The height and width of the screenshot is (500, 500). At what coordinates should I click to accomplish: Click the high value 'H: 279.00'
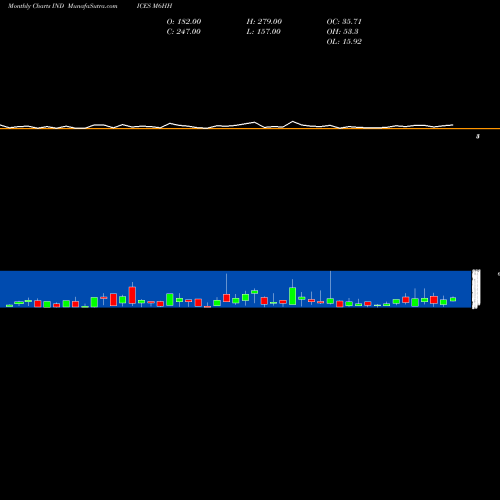point(264,22)
